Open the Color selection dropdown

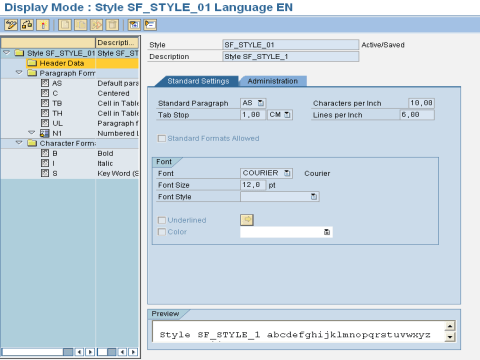click(x=327, y=232)
